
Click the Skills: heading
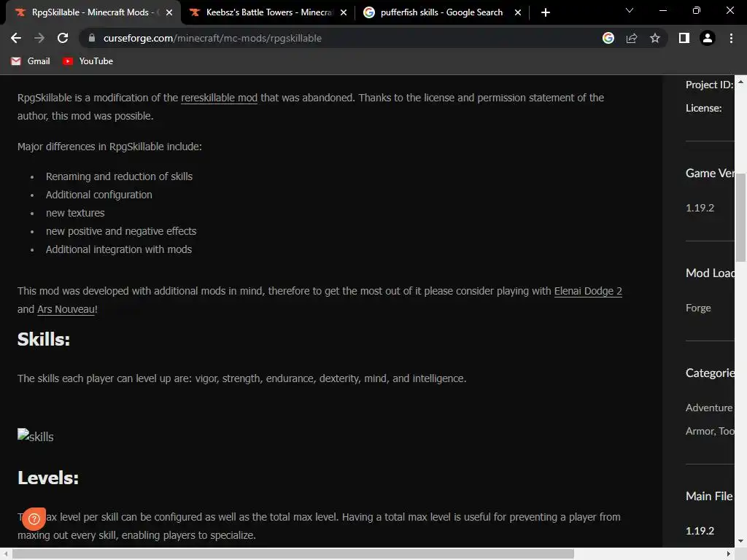click(44, 340)
